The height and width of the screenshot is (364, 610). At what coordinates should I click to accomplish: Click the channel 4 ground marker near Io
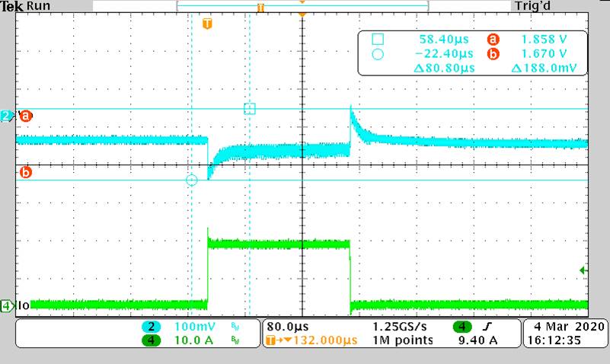[x=7, y=306]
